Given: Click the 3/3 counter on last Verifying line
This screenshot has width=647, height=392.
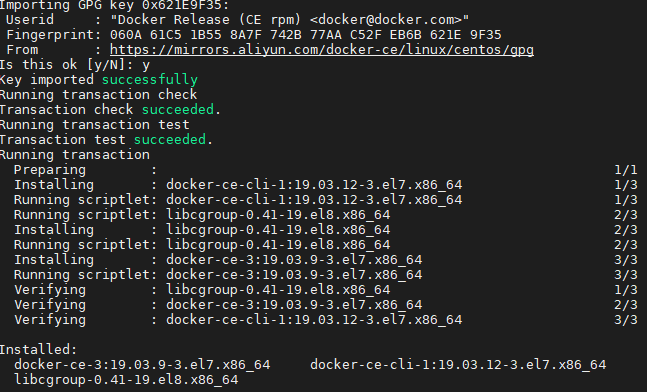Looking at the screenshot, I should point(626,320).
